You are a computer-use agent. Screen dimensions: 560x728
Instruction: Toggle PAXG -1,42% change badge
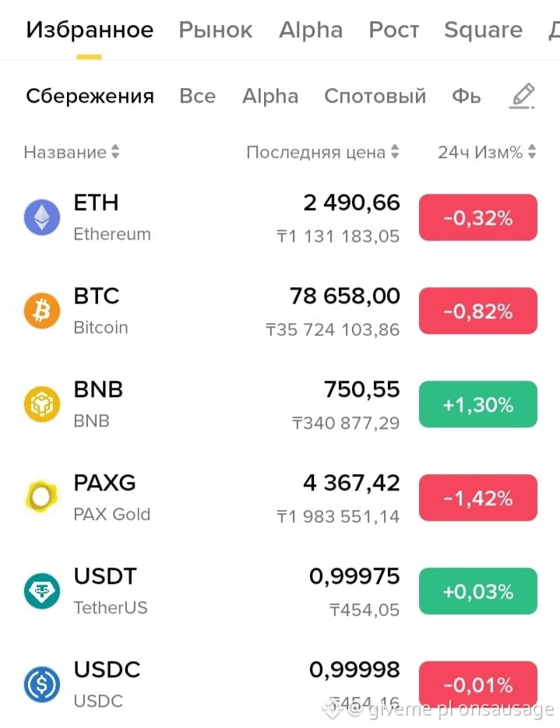(477, 498)
